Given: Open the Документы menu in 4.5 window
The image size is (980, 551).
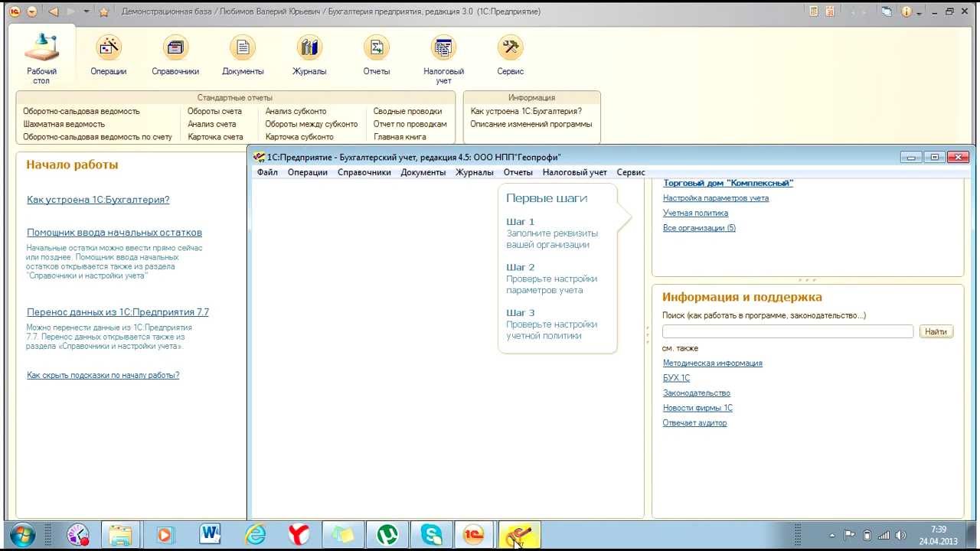Looking at the screenshot, I should coord(423,172).
